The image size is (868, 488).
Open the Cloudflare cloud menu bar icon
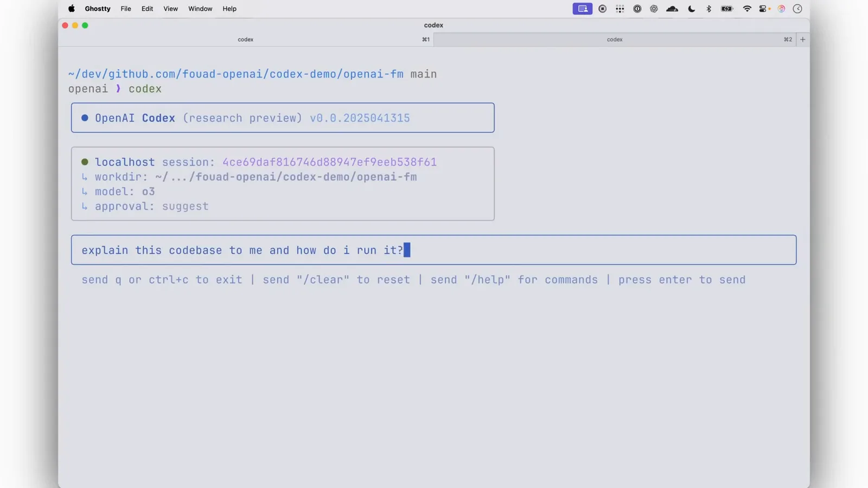pyautogui.click(x=672, y=9)
